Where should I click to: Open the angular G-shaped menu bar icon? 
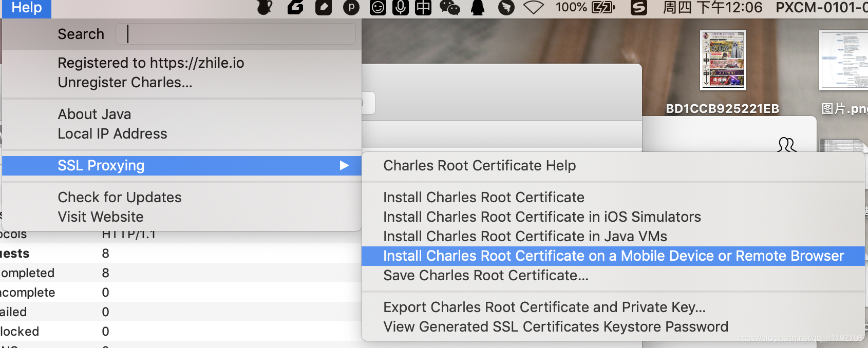295,7
